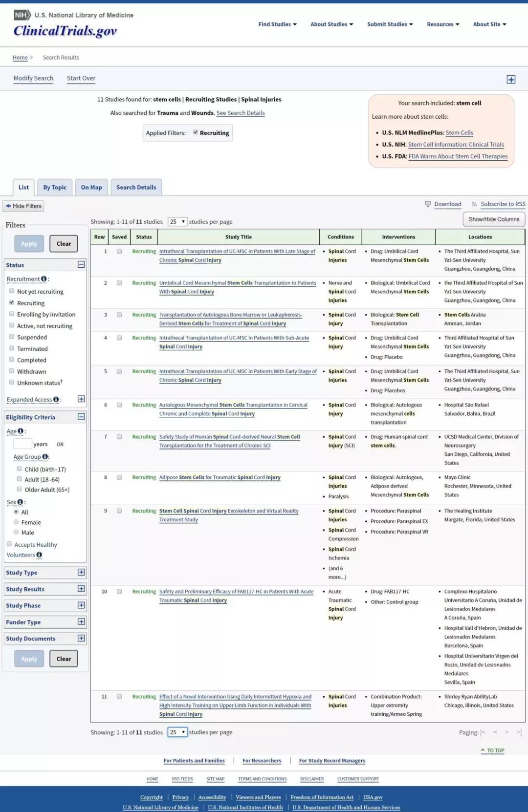Image resolution: width=528 pixels, height=812 pixels.
Task: Open MedlinePlus Stem Cells link
Action: [x=460, y=132]
